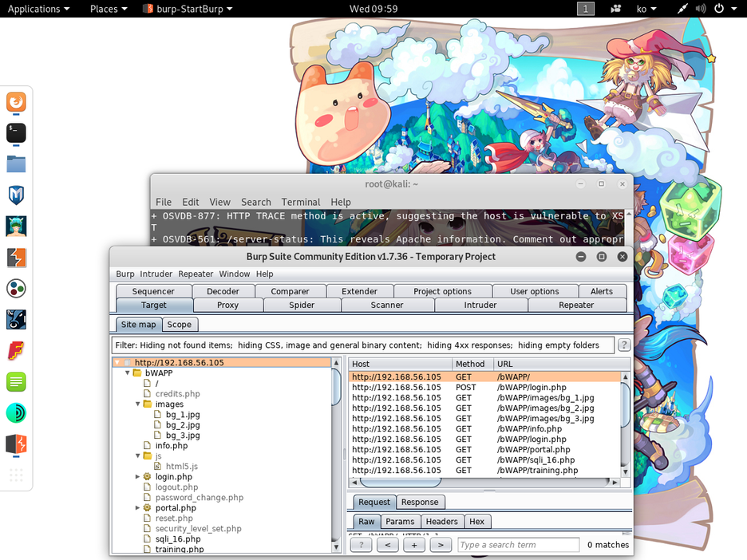The image size is (747, 560).
Task: Sort the table by URL column
Action: pyautogui.click(x=561, y=364)
